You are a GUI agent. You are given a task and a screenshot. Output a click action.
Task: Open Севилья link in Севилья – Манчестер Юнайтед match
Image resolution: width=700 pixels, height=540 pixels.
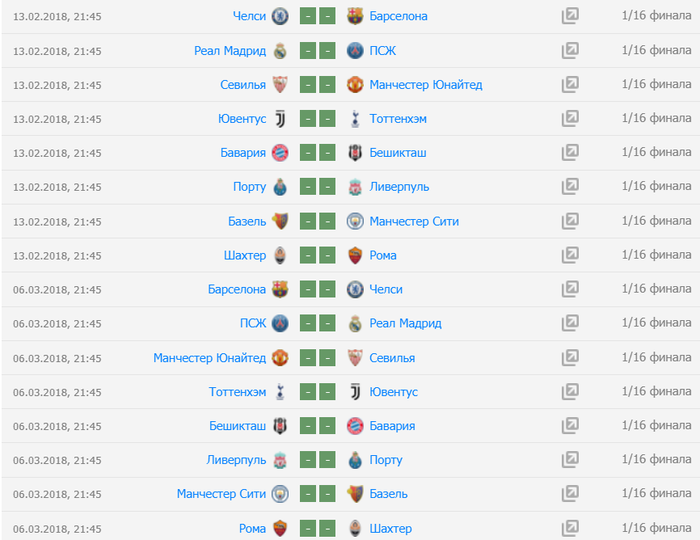(243, 85)
